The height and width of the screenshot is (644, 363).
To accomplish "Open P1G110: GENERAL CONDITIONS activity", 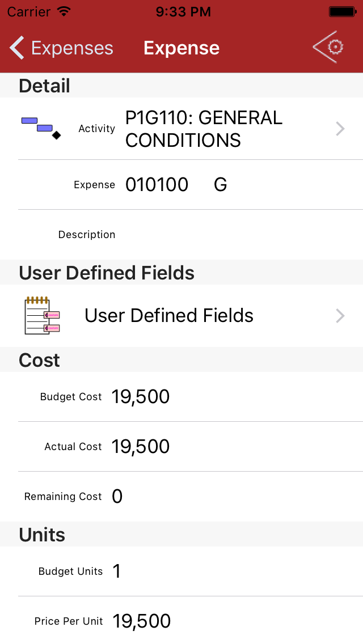I will (203, 129).
